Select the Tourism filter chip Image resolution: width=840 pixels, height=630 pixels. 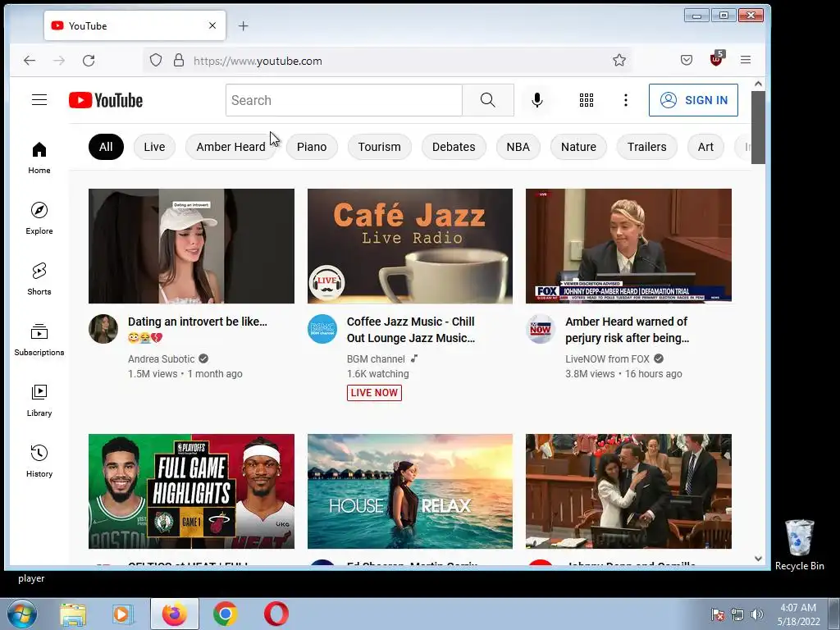point(379,147)
